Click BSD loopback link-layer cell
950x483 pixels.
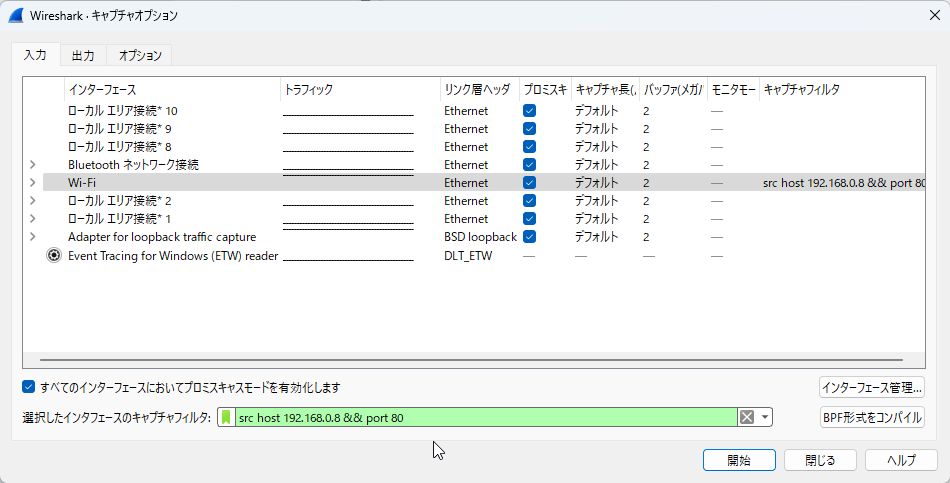click(x=480, y=237)
